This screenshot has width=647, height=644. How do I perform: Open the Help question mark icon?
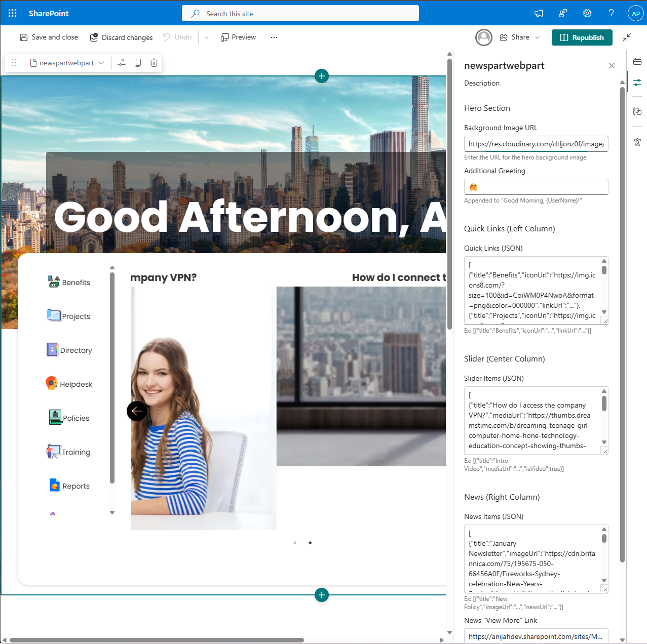[x=612, y=13]
